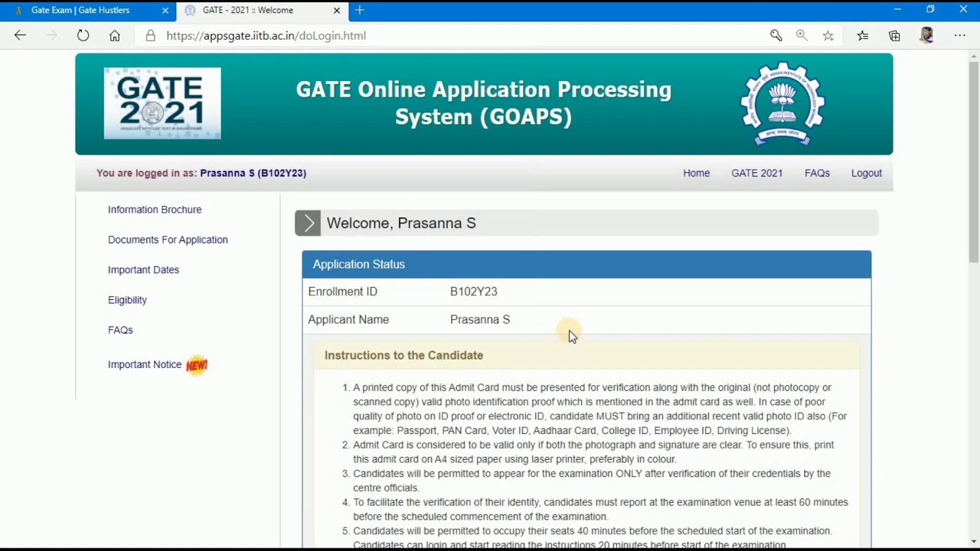Screen dimensions: 980x551
Task: Close the GATE - 2021 Welcome tab
Action: (x=337, y=10)
